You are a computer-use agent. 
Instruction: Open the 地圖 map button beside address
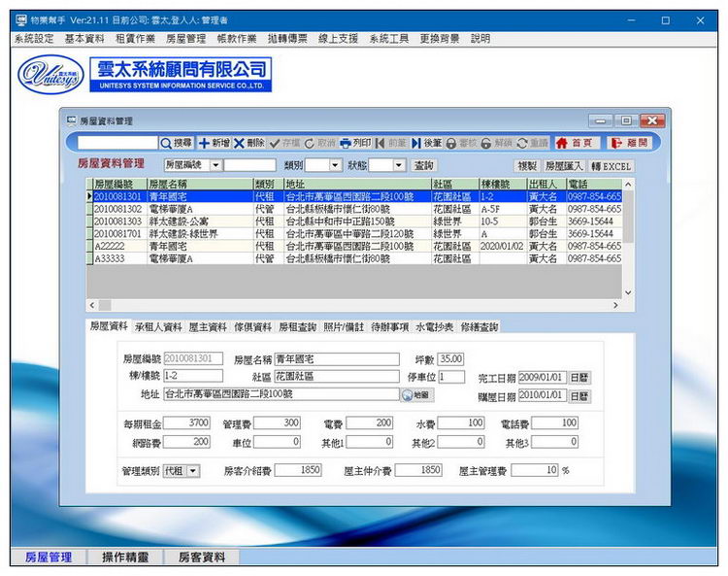point(417,394)
